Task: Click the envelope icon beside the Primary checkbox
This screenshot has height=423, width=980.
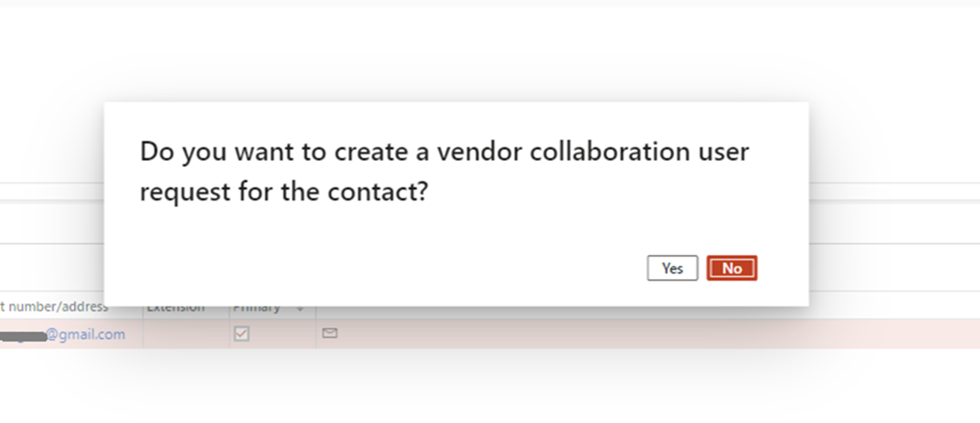Action: pyautogui.click(x=330, y=334)
